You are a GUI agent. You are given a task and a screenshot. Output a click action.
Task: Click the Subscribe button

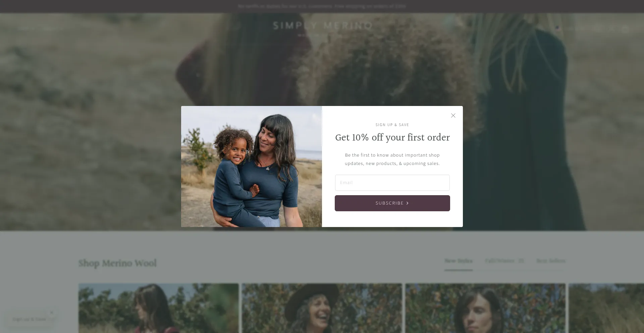click(x=392, y=203)
